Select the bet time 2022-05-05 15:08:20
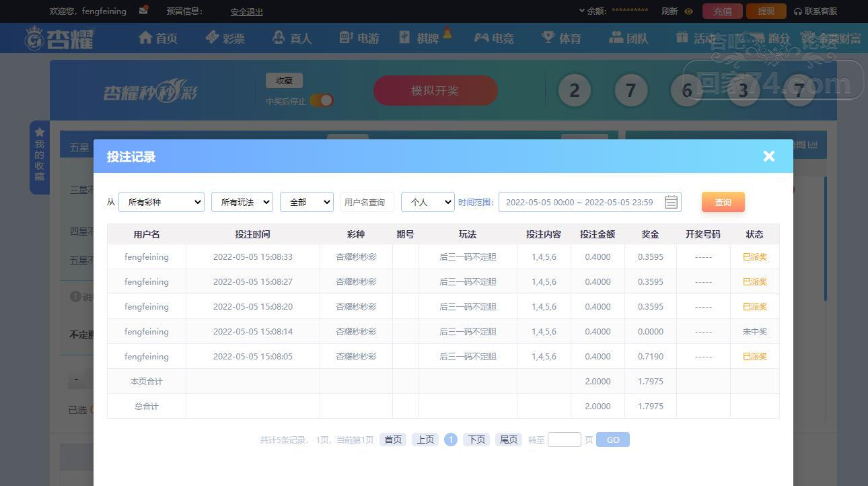The width and height of the screenshot is (868, 486). pos(253,307)
